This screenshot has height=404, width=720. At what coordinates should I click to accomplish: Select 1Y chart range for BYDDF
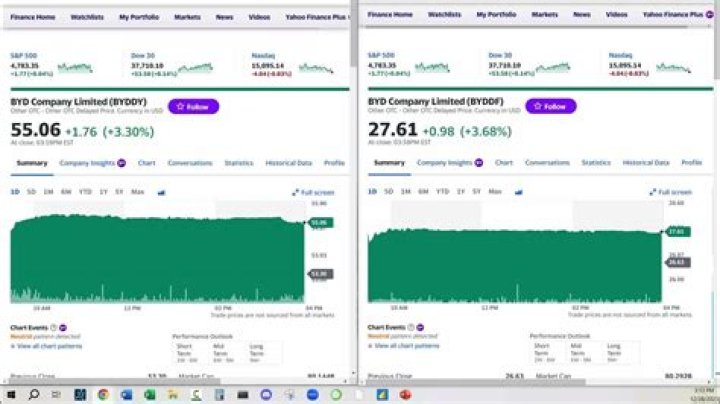coord(461,191)
